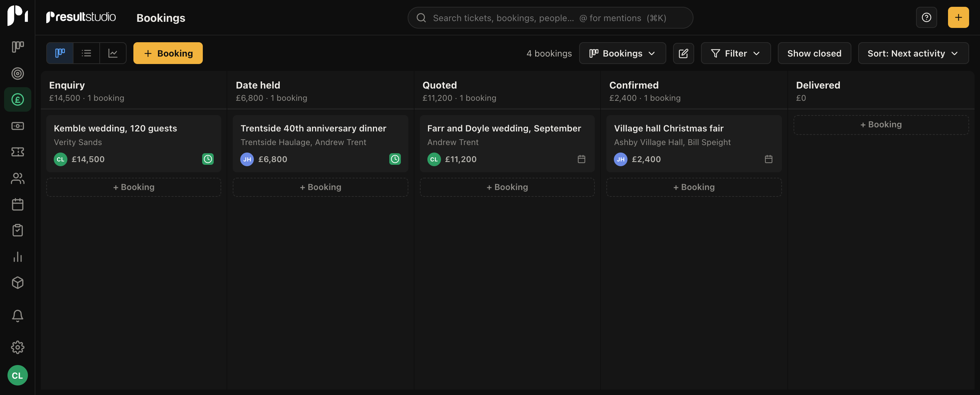The height and width of the screenshot is (395, 980).
Task: Click the resultstudio logo
Action: click(81, 17)
